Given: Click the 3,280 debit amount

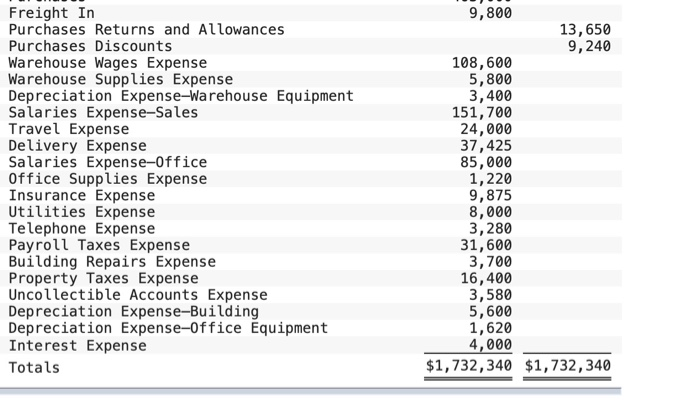Looking at the screenshot, I should point(490,228).
